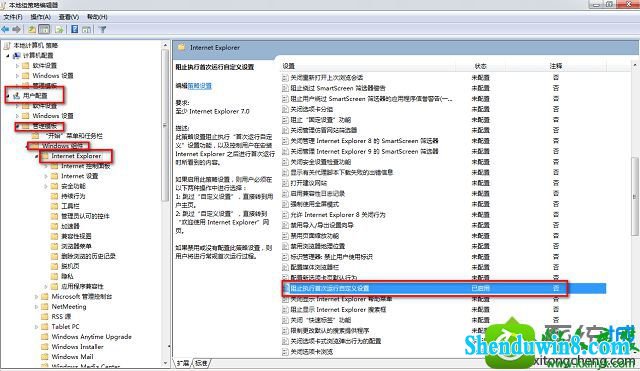Click the folder icon beside Tablet PC
The height and width of the screenshot is (371, 640).
pyautogui.click(x=45, y=327)
